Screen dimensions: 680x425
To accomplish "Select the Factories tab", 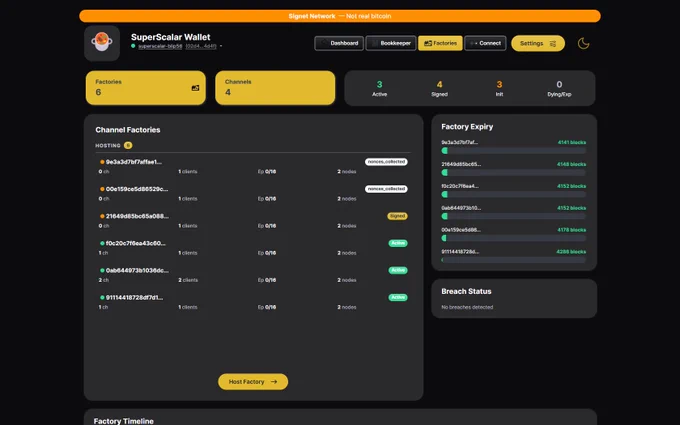I will [440, 43].
